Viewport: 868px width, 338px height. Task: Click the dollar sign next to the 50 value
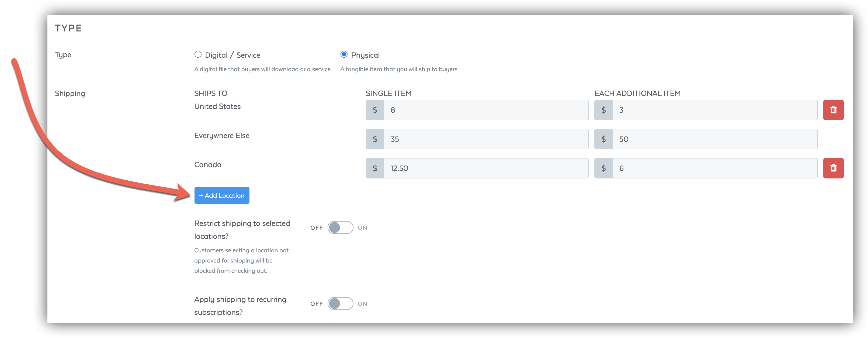[x=603, y=139]
